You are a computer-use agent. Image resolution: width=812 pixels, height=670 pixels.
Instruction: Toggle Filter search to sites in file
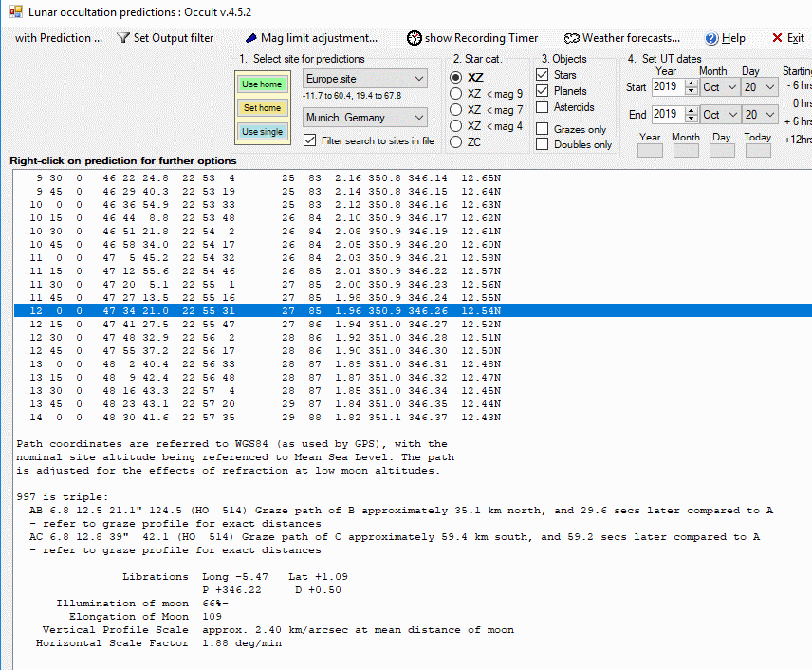pos(309,140)
